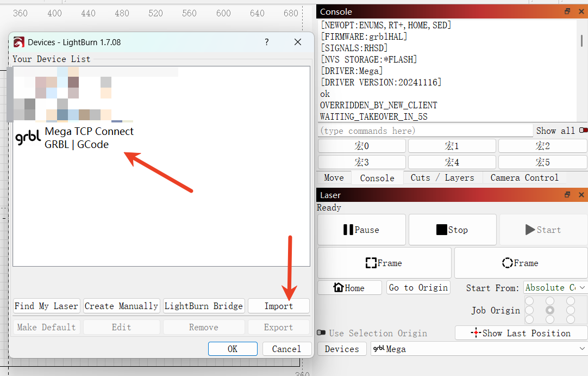Click the Stop laser button
The height and width of the screenshot is (376, 588).
452,230
